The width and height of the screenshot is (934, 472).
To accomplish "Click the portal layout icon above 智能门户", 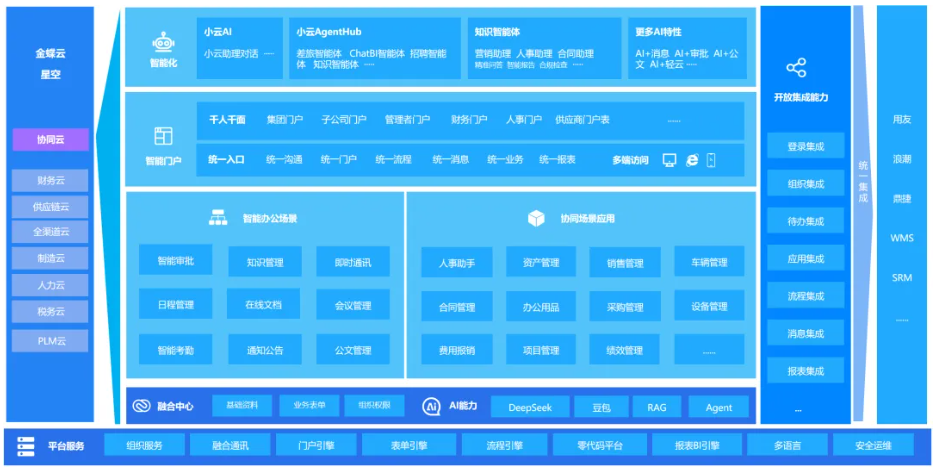I will tap(163, 136).
